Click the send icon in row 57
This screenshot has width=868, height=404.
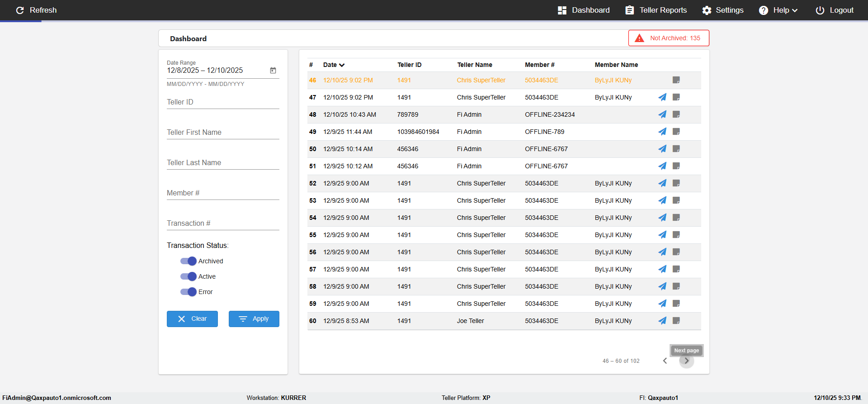[x=662, y=269]
